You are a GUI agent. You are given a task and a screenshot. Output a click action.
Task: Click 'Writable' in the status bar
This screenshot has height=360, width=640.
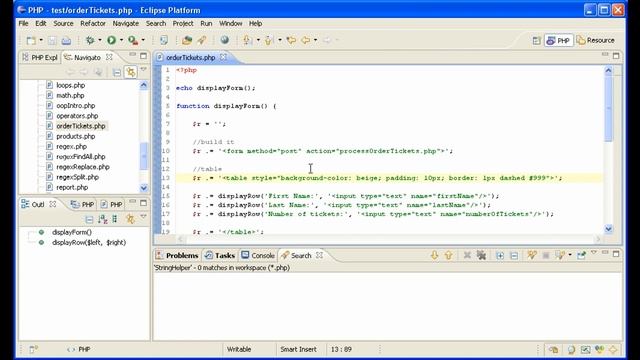[x=239, y=349]
